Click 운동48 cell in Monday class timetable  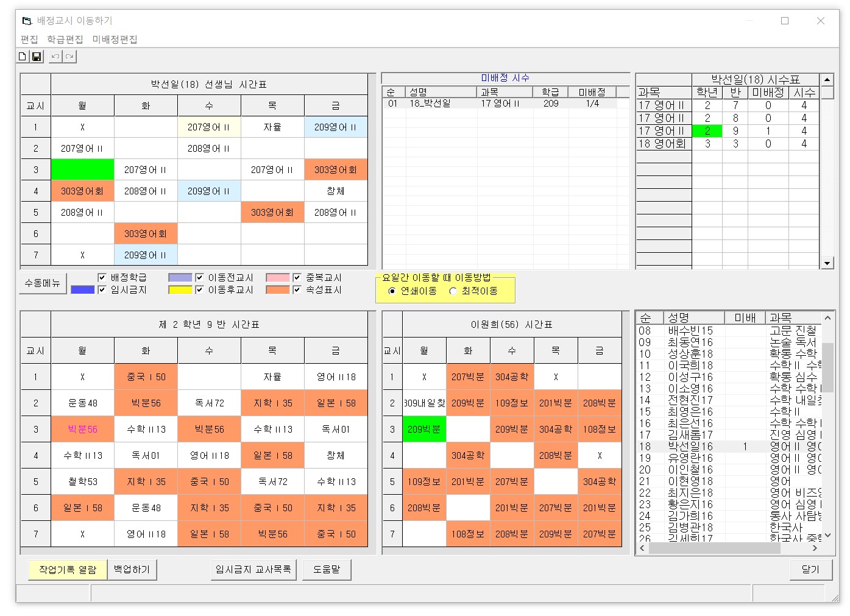(83, 403)
